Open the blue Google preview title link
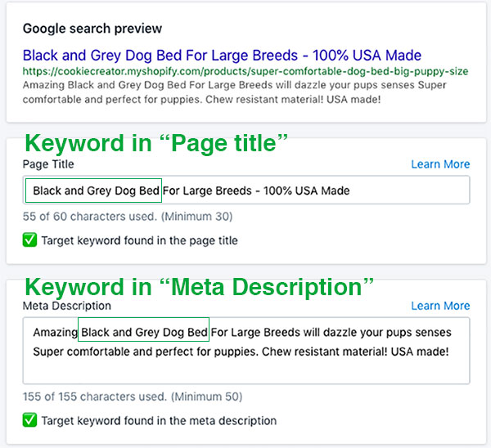 tap(222, 56)
